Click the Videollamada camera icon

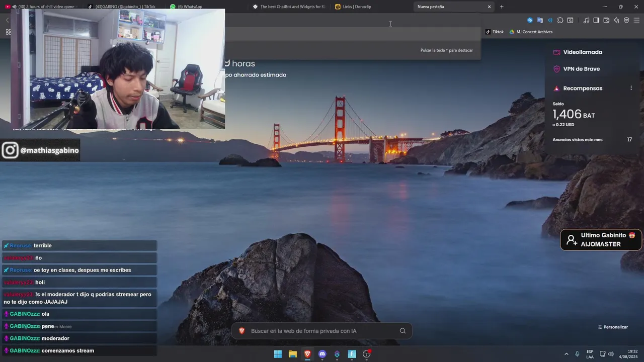(556, 52)
